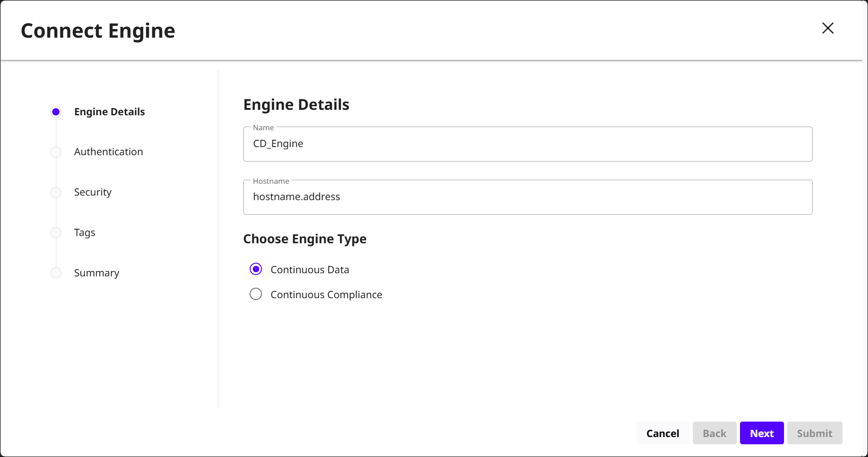
Task: Select the Continuous Data radio button
Action: [256, 269]
